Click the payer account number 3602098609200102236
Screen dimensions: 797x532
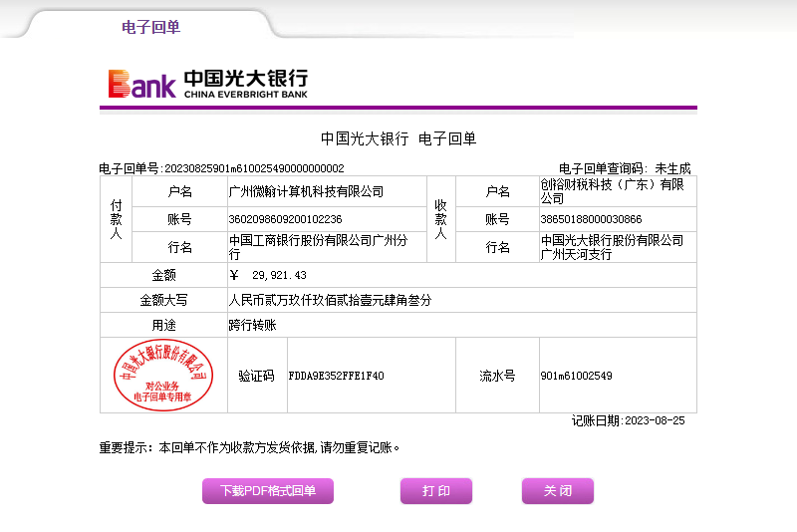[x=286, y=219]
